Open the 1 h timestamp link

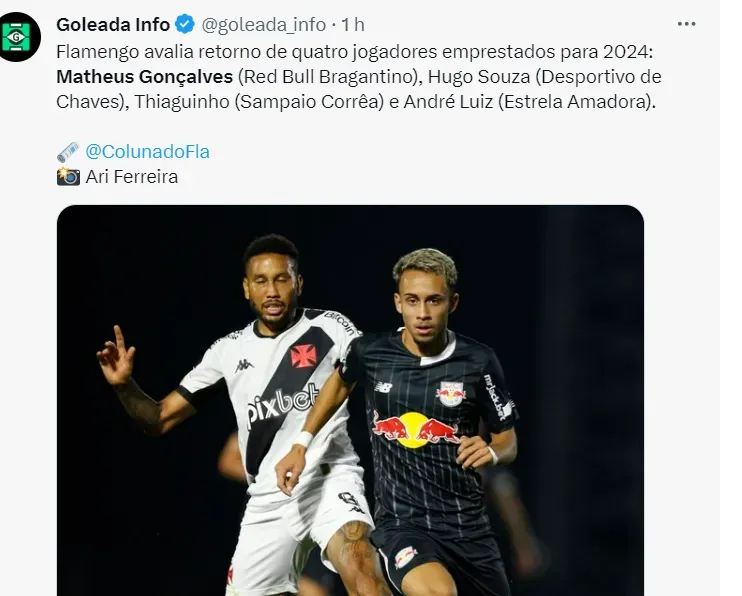[x=353, y=25]
